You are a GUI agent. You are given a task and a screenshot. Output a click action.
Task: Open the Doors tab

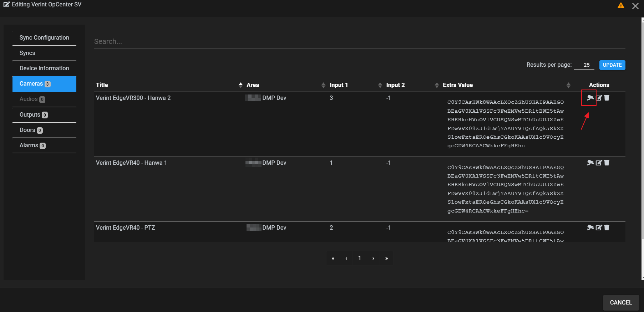[x=44, y=130]
